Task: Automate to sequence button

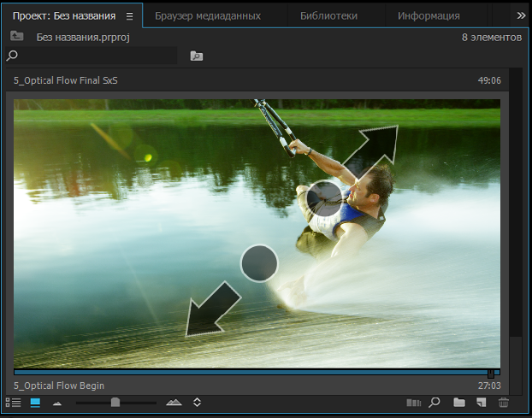Action: (x=413, y=403)
